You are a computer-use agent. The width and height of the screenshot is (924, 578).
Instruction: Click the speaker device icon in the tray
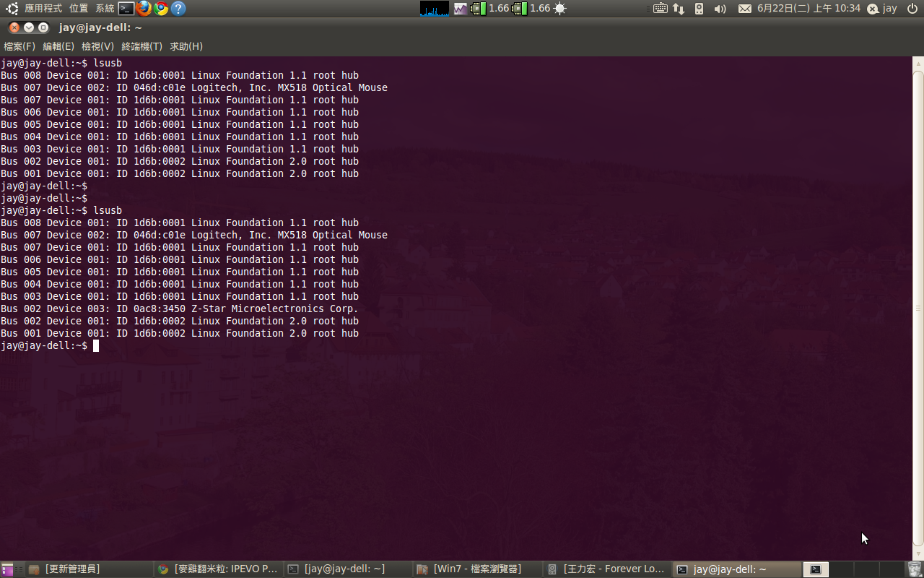point(699,9)
